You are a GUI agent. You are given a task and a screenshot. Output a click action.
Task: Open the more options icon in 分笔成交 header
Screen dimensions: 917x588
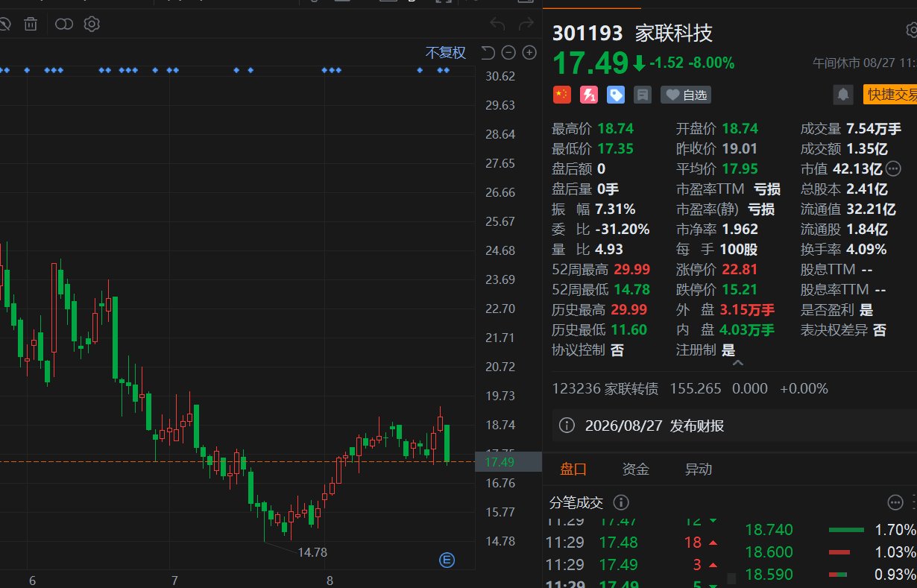coord(895,502)
